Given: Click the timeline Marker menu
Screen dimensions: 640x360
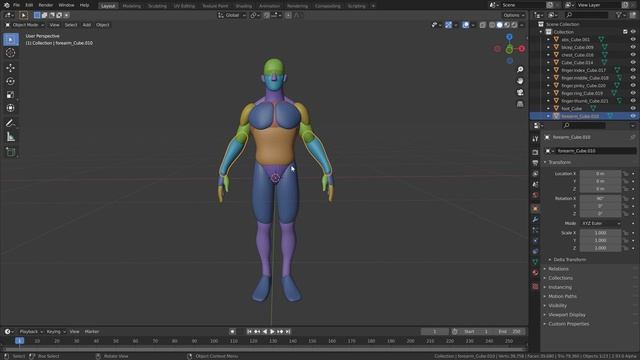Looking at the screenshot, I should click(x=92, y=332).
